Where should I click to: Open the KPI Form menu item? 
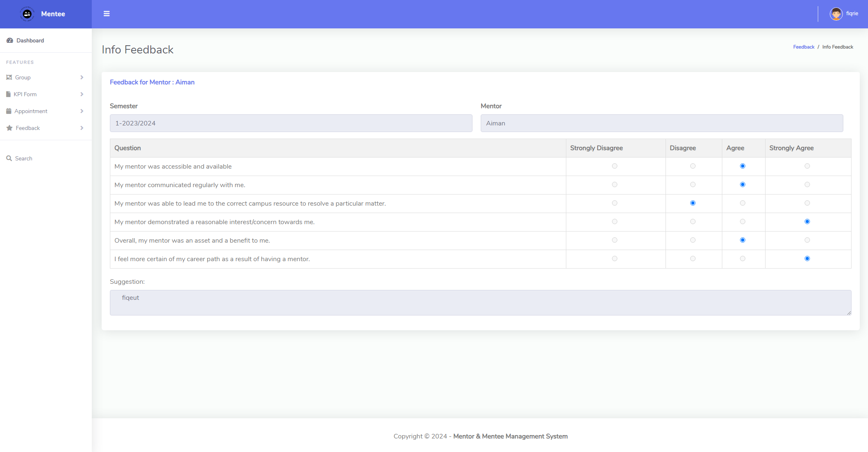(25, 94)
